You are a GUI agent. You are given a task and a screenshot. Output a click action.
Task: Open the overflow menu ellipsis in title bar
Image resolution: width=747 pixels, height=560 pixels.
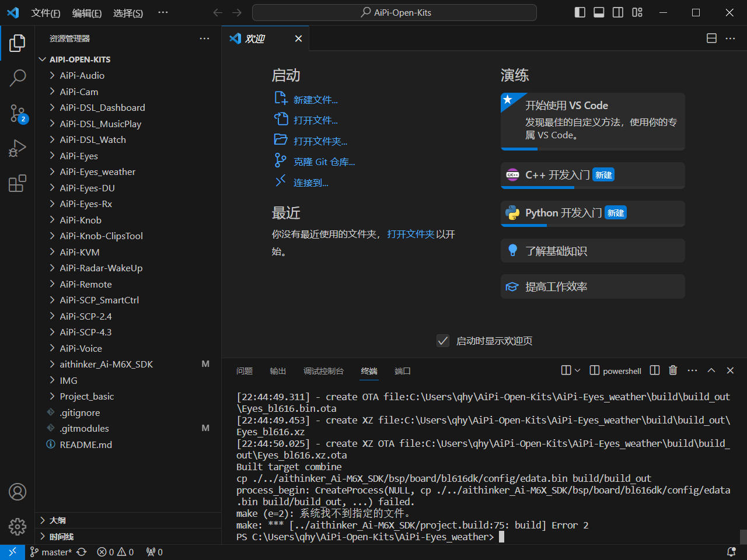pyautogui.click(x=163, y=12)
